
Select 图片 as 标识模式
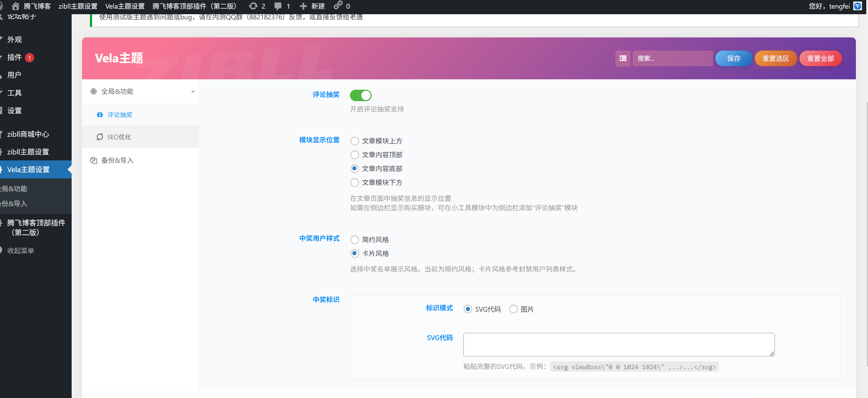click(514, 309)
